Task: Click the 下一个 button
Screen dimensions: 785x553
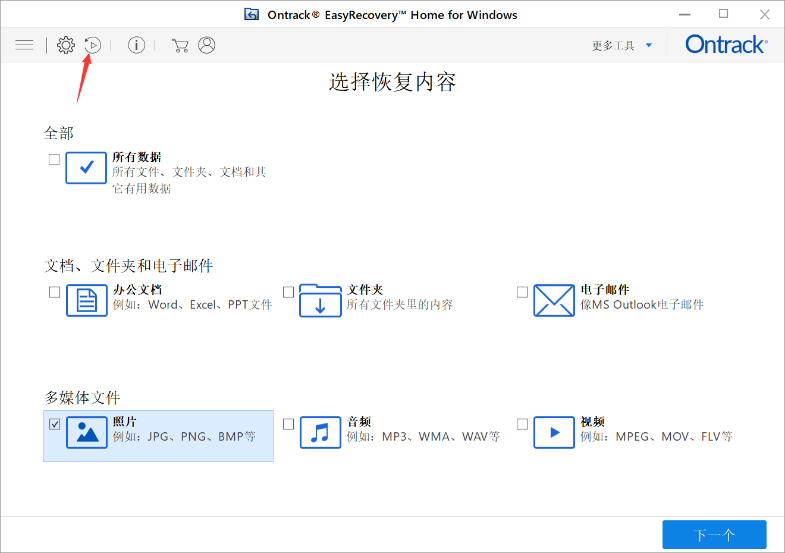Action: coord(714,535)
